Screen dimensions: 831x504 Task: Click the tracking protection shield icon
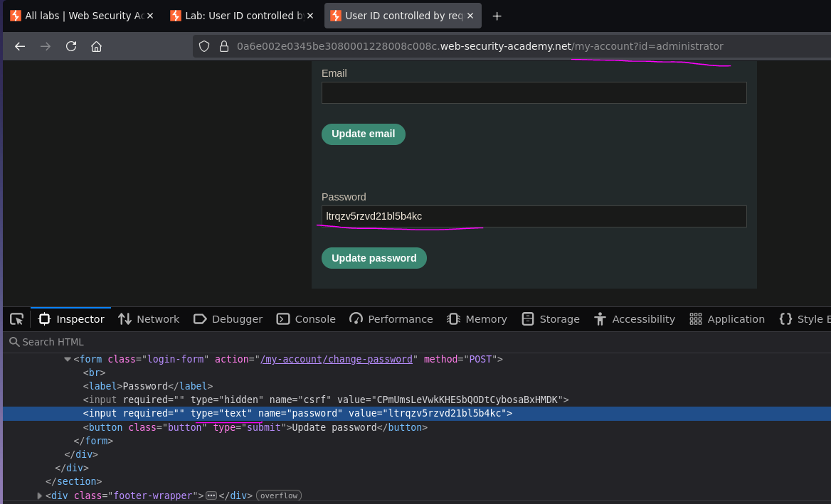point(204,47)
